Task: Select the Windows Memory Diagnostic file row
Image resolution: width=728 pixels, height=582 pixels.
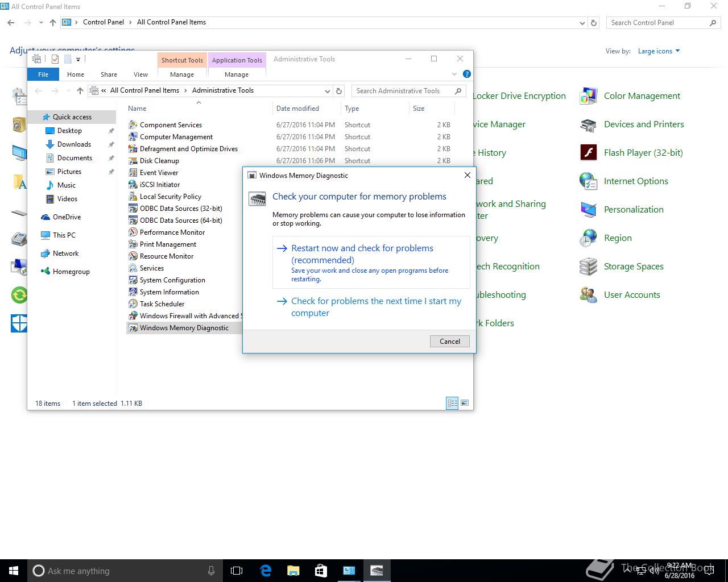Action: click(x=184, y=328)
